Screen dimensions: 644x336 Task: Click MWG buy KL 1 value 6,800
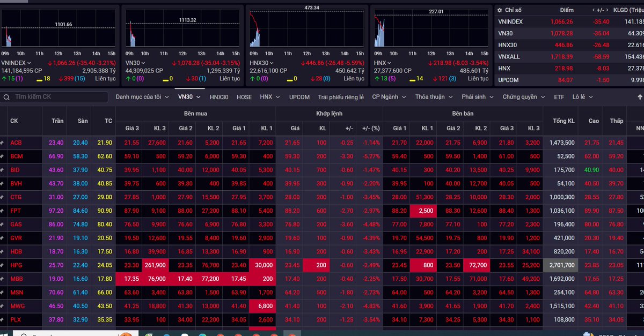pos(262,306)
